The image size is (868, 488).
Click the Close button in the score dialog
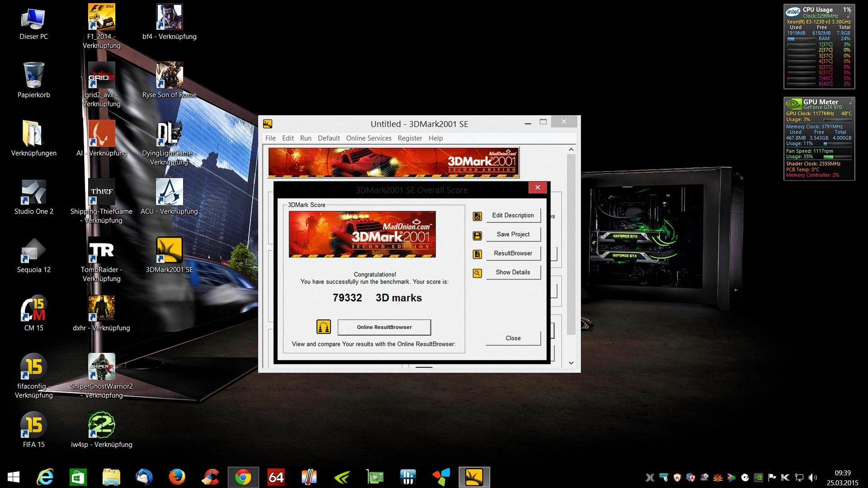[513, 338]
